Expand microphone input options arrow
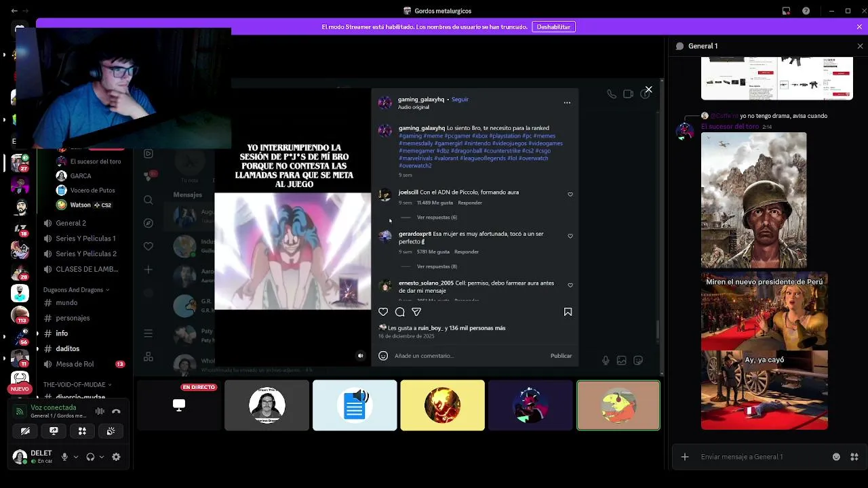 [75, 457]
